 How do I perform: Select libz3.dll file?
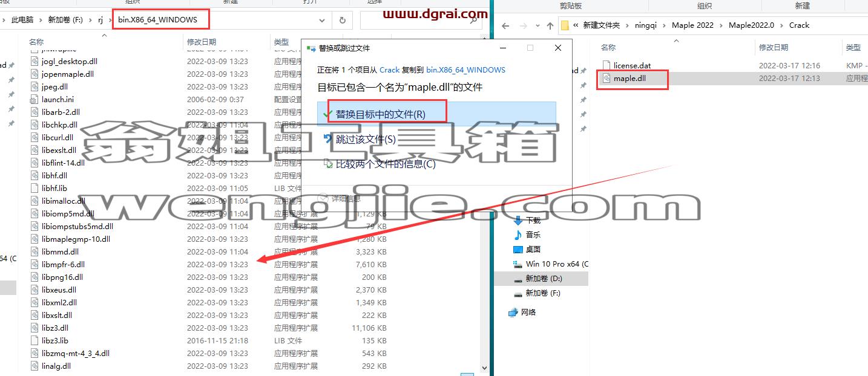pos(55,328)
